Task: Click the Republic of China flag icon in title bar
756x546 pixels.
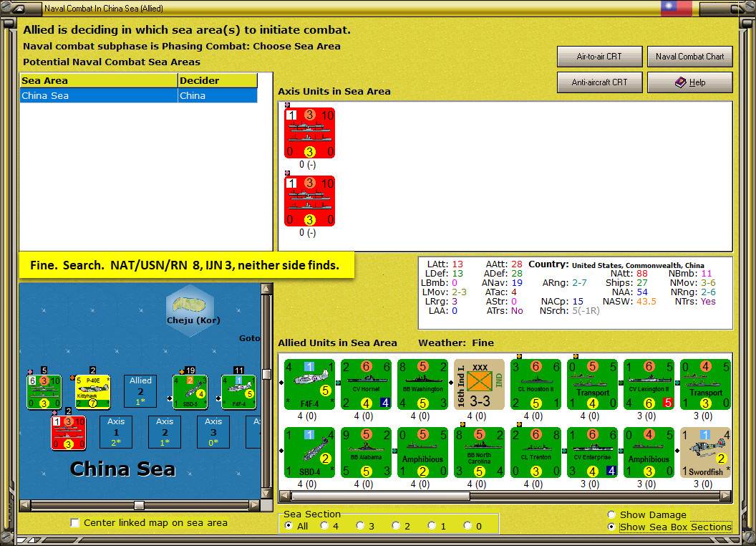Action: 676,7
